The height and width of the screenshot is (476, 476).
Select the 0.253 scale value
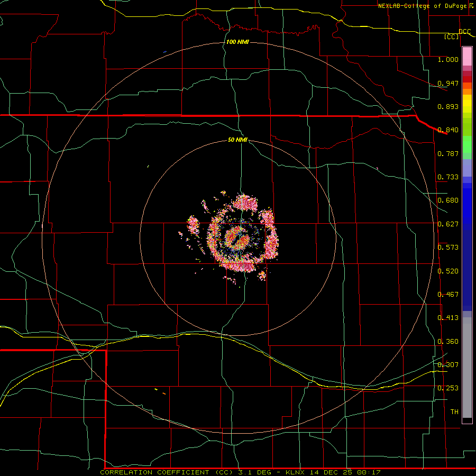click(x=448, y=388)
